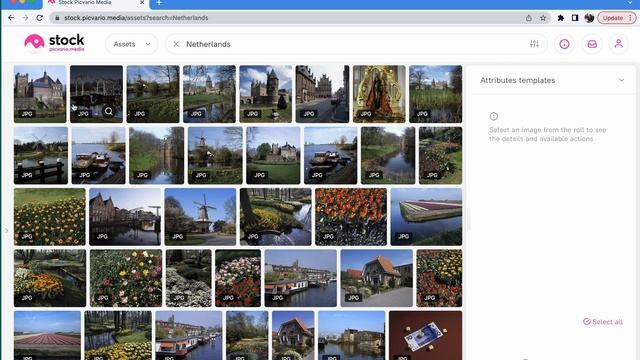Expand the left side panel arrow
Viewport: 640px width, 360px height.
(x=6, y=231)
